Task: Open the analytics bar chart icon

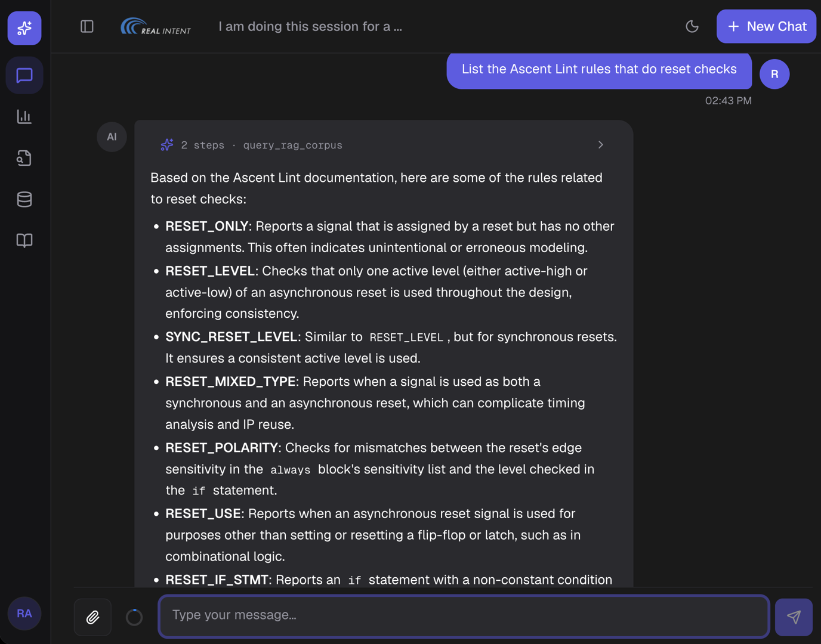Action: [x=24, y=117]
